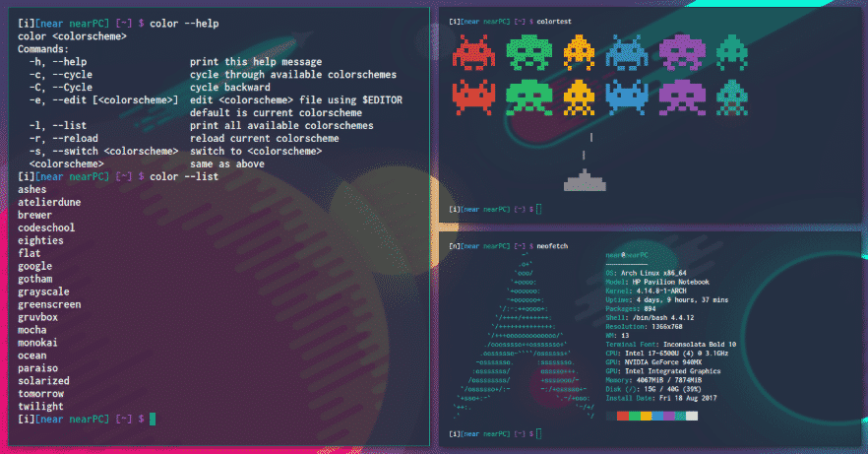Click 'mocha' in the colorscheme list
868x454 pixels.
[32, 330]
